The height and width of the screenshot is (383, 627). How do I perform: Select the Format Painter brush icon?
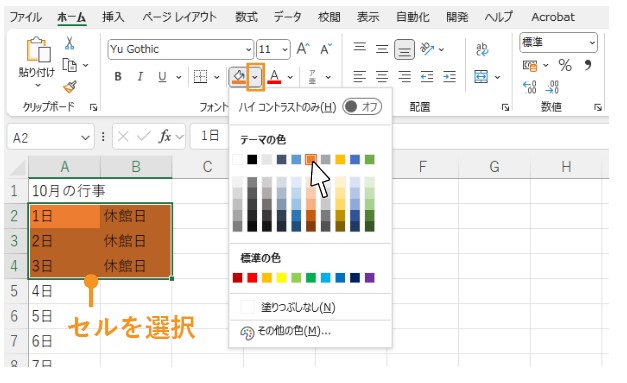pos(70,86)
